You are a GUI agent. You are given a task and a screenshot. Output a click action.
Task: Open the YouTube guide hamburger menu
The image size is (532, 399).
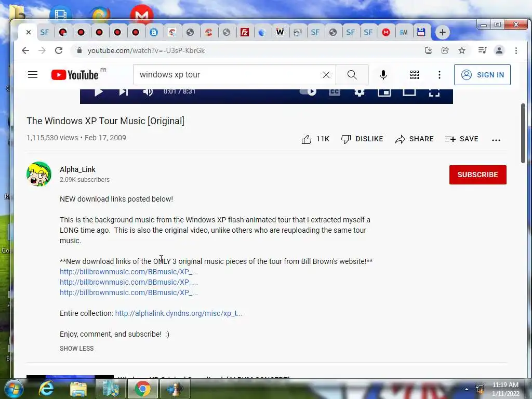(33, 75)
